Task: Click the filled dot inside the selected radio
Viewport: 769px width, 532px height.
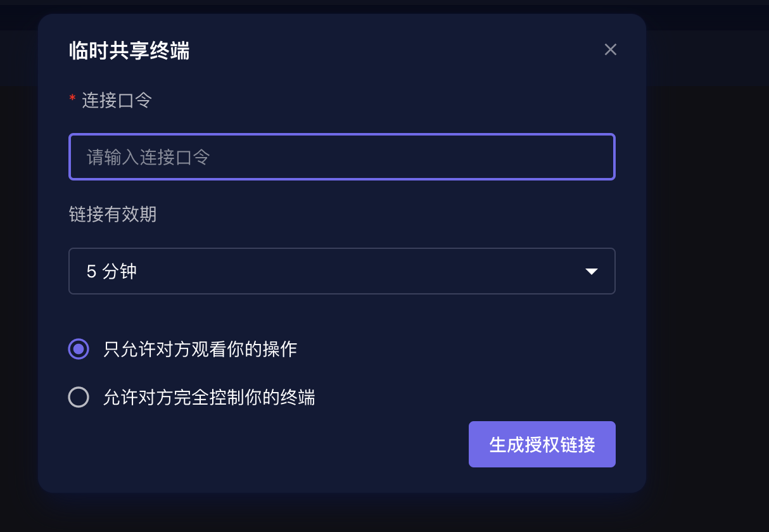Action: pos(79,349)
